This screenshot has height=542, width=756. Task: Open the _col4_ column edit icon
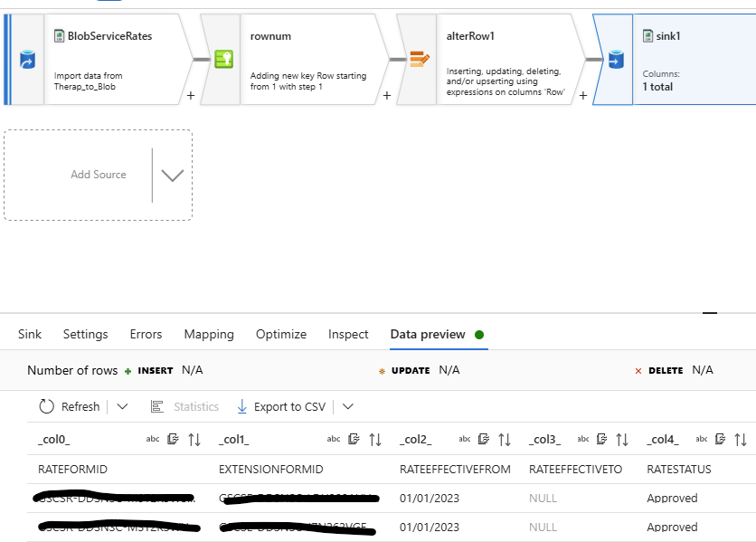click(721, 439)
